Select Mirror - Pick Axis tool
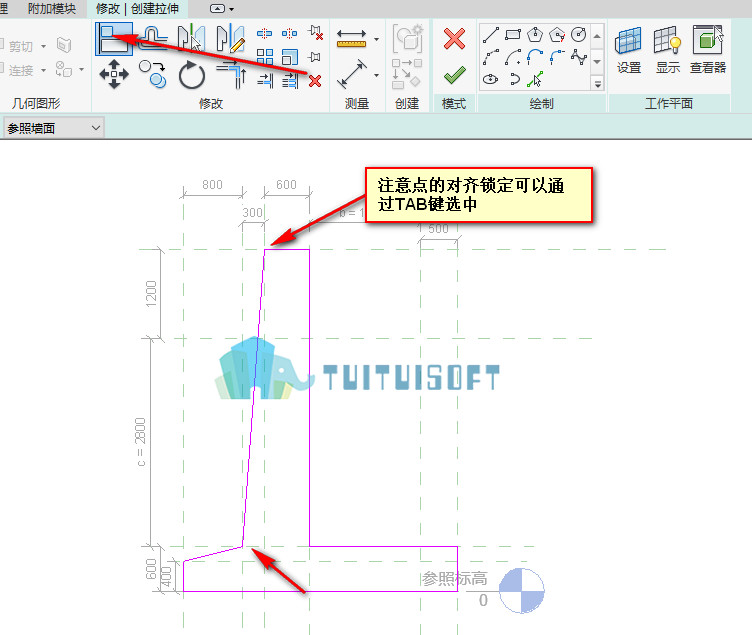 pyautogui.click(x=191, y=38)
